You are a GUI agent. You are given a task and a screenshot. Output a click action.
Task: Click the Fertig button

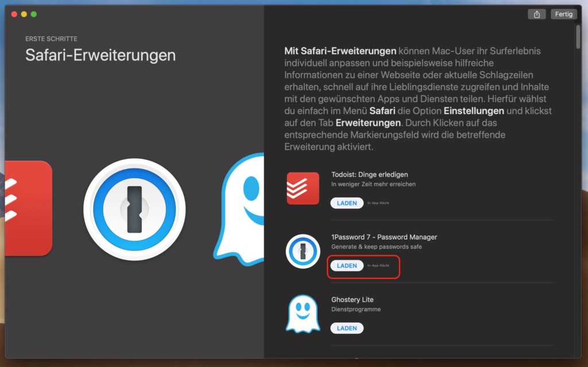tap(564, 14)
